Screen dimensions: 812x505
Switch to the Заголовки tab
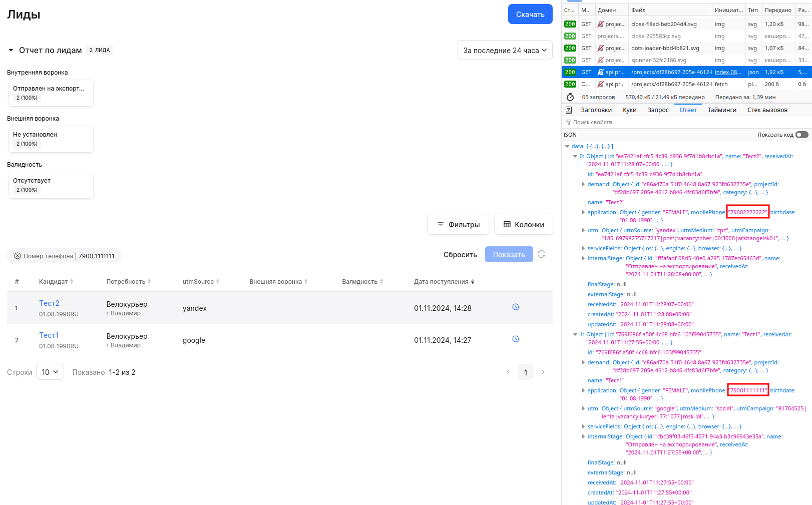(x=596, y=110)
